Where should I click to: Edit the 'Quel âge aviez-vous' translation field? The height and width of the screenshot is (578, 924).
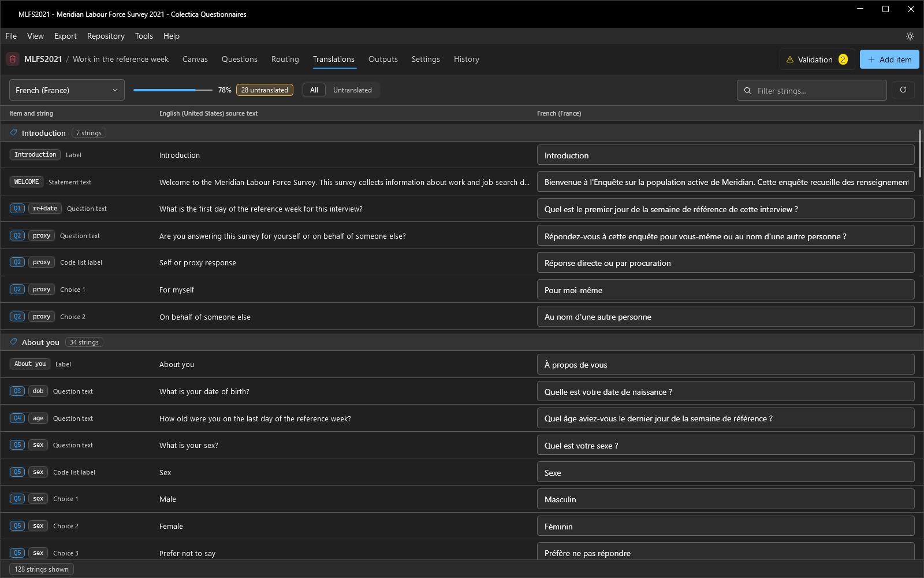[x=726, y=418]
